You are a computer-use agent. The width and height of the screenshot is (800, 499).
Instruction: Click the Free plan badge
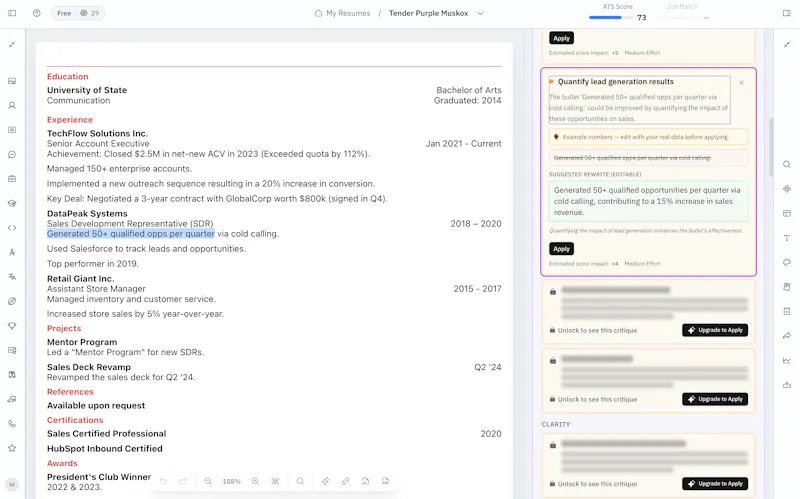pos(78,13)
